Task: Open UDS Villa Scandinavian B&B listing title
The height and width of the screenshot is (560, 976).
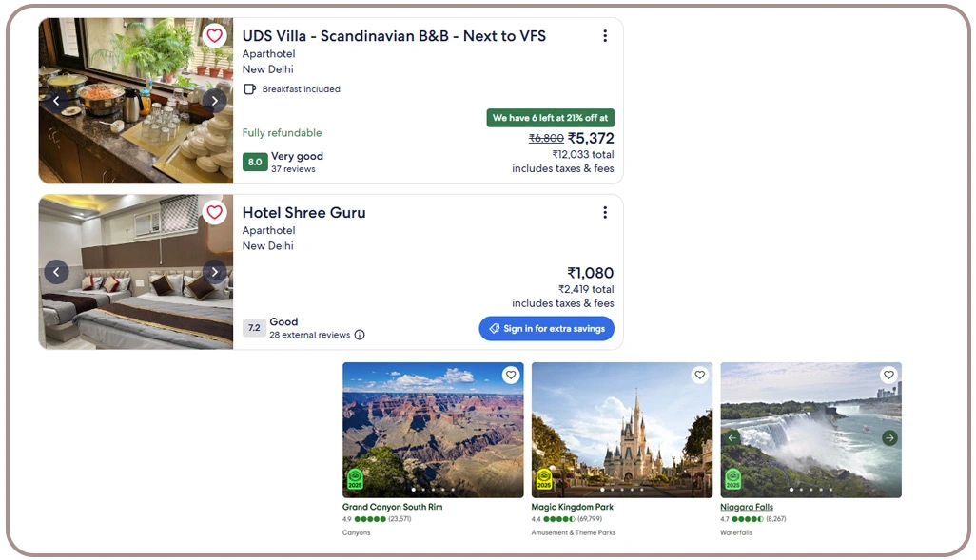Action: [394, 36]
